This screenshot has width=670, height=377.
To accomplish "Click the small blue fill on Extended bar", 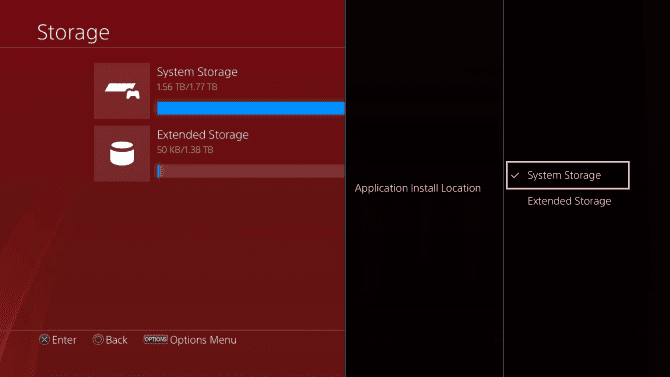I will (159, 171).
